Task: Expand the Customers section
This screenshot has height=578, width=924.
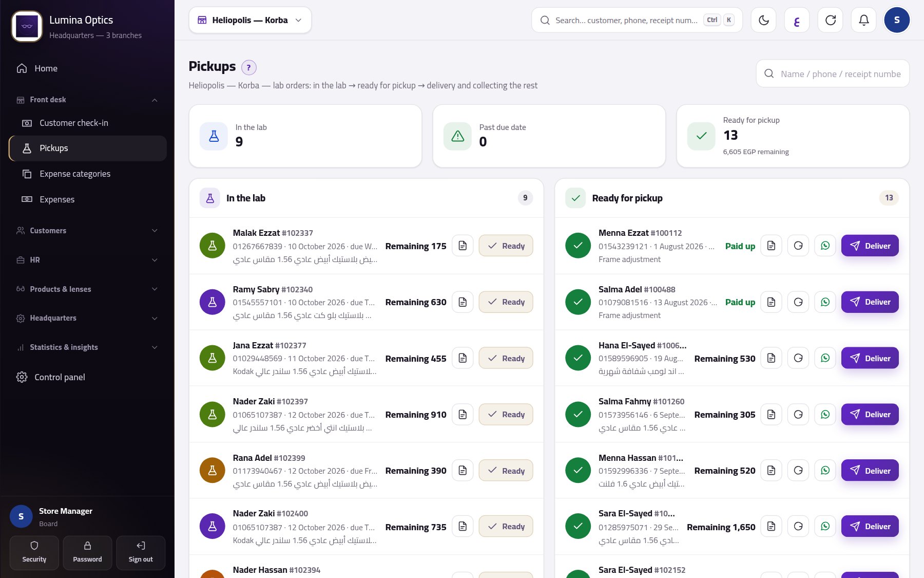Action: click(x=87, y=231)
